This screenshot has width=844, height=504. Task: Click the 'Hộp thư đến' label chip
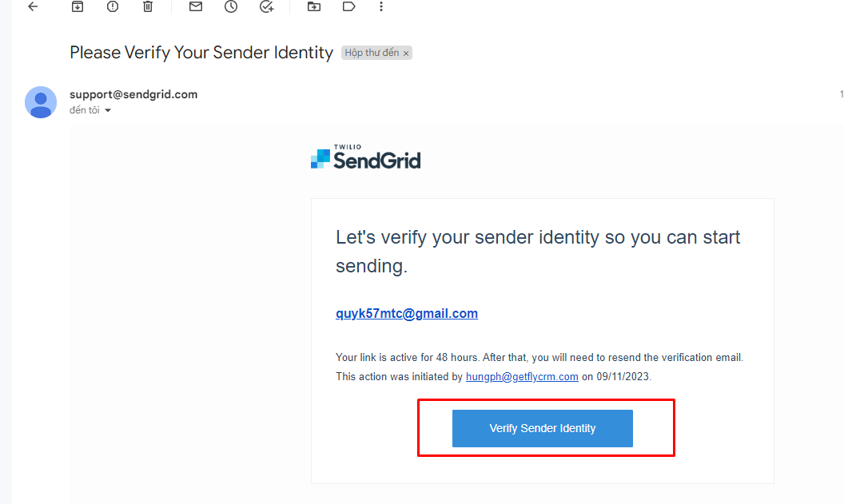click(x=371, y=53)
